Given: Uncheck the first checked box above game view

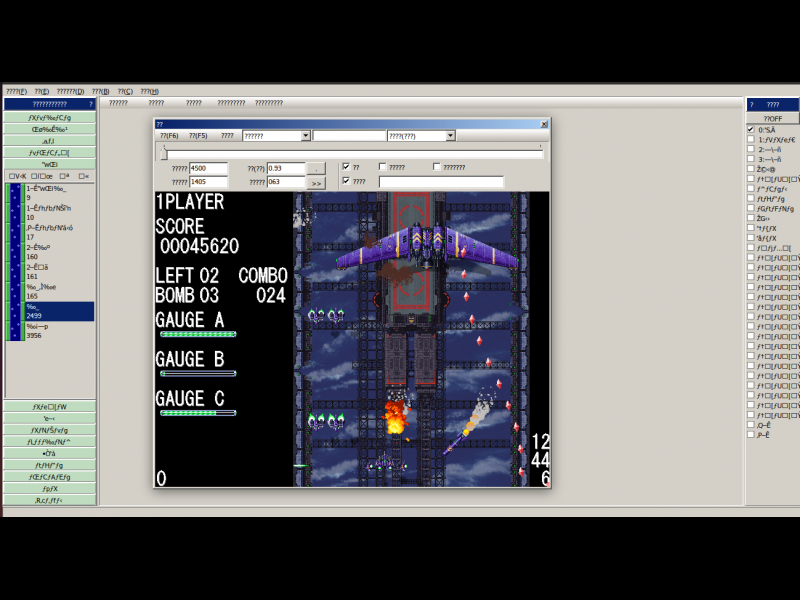Looking at the screenshot, I should (346, 167).
